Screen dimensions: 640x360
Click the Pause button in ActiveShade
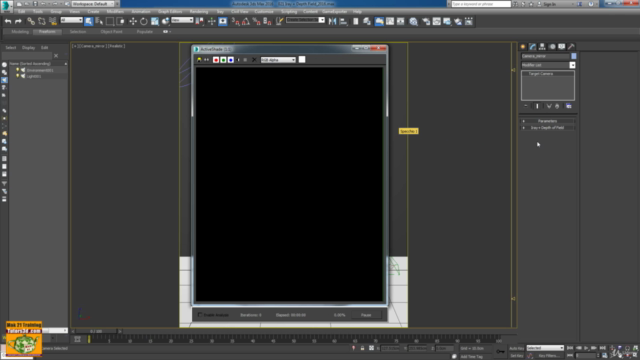366,315
